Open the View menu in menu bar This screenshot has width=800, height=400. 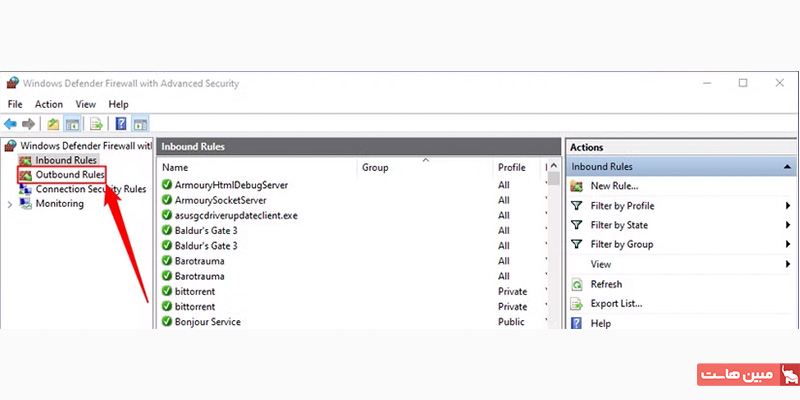[x=86, y=104]
